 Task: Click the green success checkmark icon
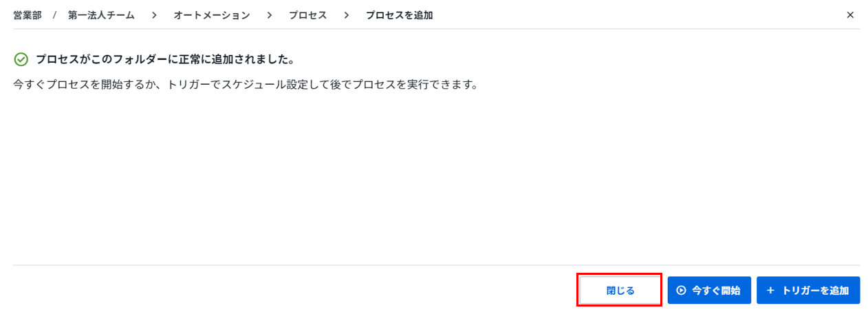coord(21,60)
